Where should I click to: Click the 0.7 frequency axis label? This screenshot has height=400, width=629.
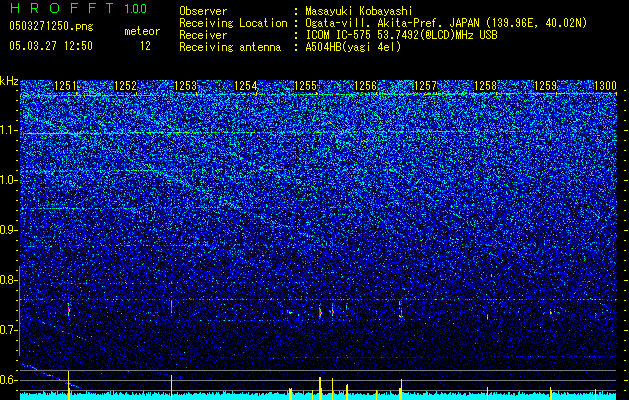point(9,330)
